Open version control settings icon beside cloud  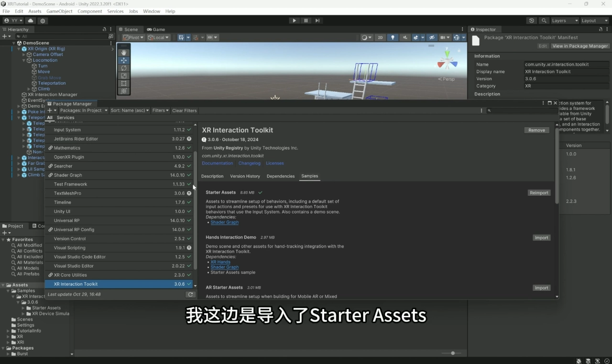(x=43, y=21)
